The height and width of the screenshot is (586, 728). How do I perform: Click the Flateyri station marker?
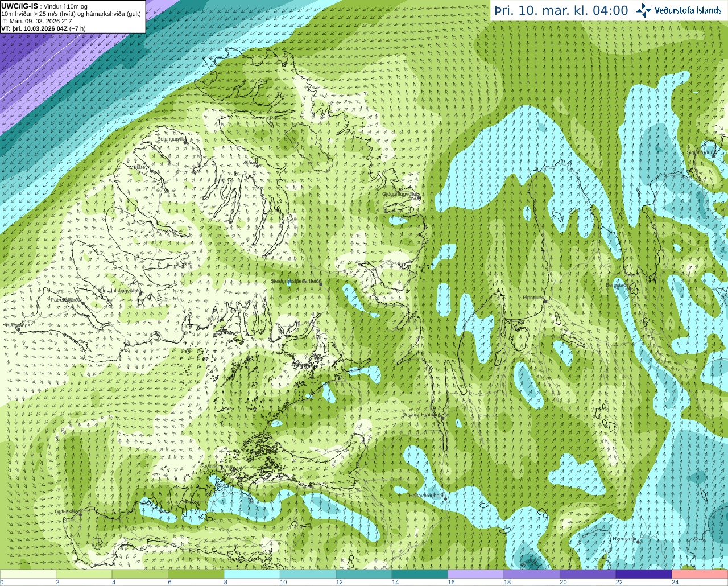pos(152,170)
